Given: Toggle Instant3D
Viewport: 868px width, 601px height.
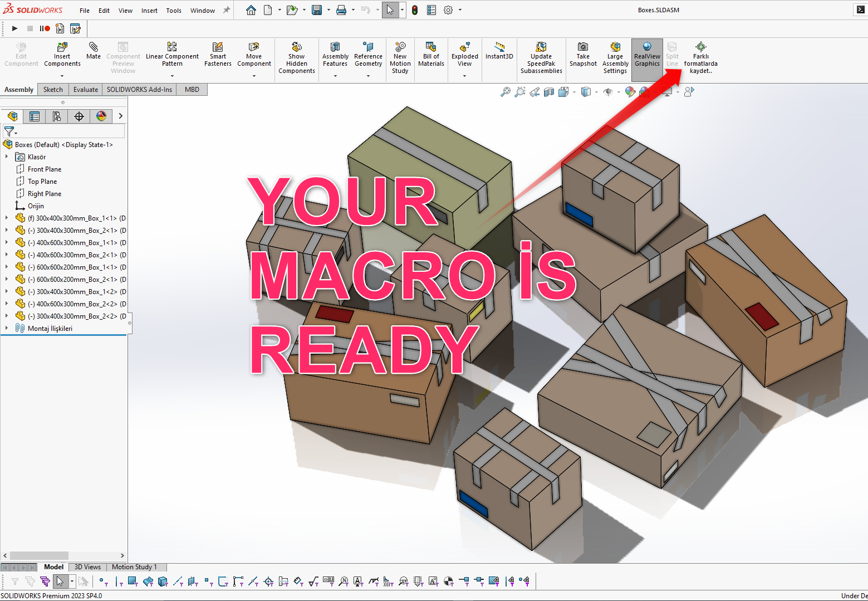Looking at the screenshot, I should pos(499,51).
